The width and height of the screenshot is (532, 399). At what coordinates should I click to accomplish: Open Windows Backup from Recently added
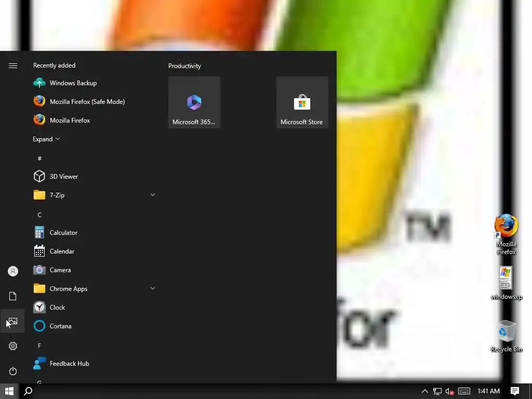96,83
